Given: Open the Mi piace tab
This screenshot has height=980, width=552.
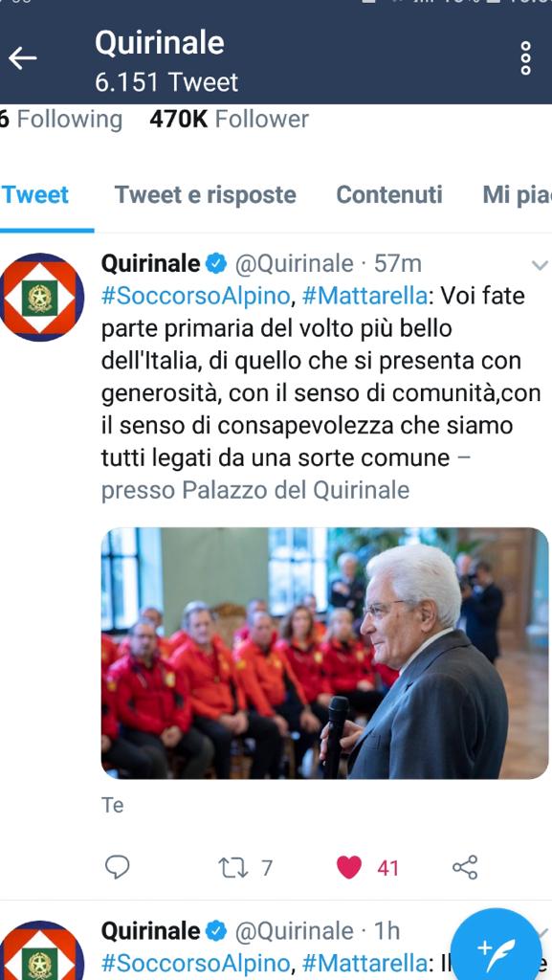Looking at the screenshot, I should (517, 195).
